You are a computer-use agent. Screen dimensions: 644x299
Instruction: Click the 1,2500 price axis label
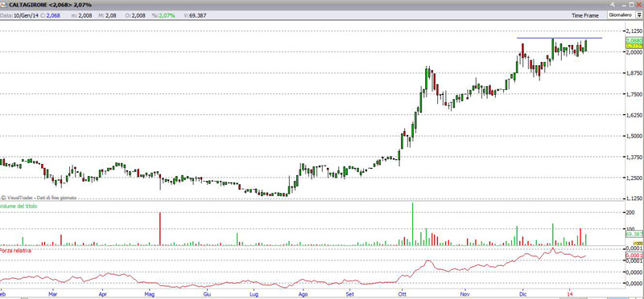point(634,178)
